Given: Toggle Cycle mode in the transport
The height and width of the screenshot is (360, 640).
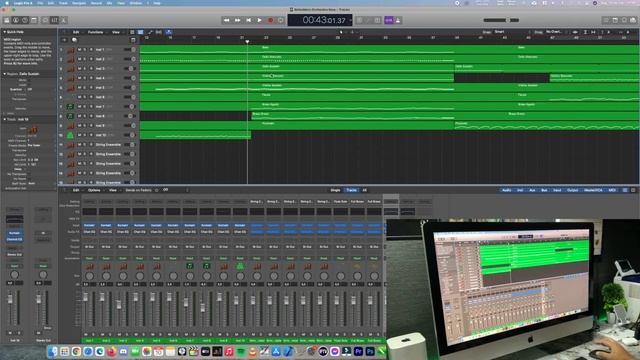Looking at the screenshot, I should click(281, 20).
